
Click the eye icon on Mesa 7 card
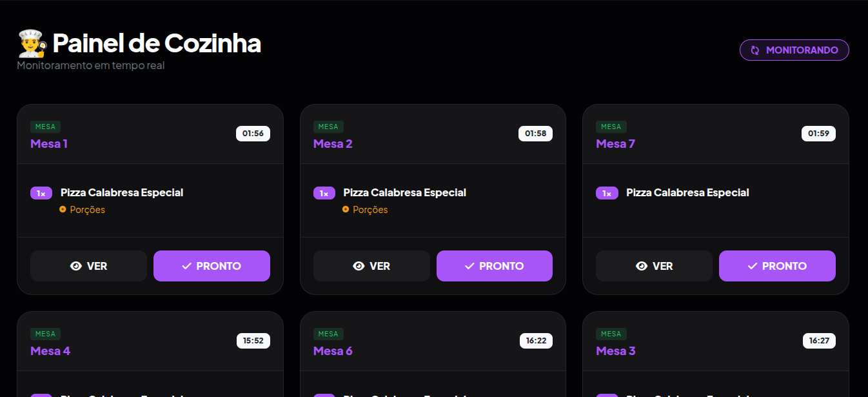(642, 266)
